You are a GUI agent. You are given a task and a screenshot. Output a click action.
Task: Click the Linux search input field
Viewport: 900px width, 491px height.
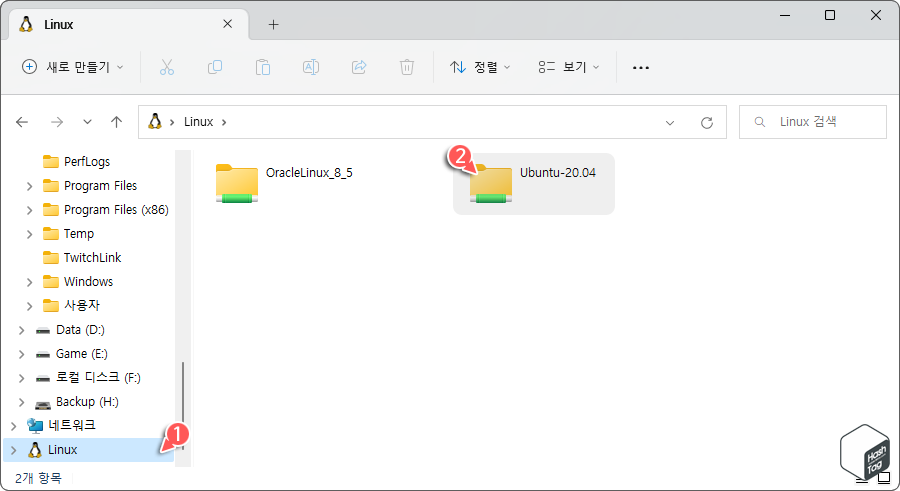[x=812, y=122]
